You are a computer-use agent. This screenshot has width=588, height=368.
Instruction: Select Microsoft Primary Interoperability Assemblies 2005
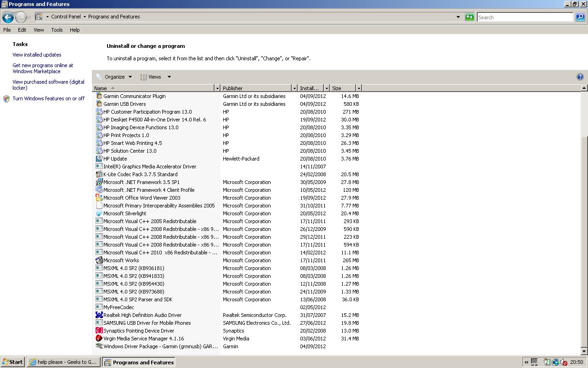point(227,206)
